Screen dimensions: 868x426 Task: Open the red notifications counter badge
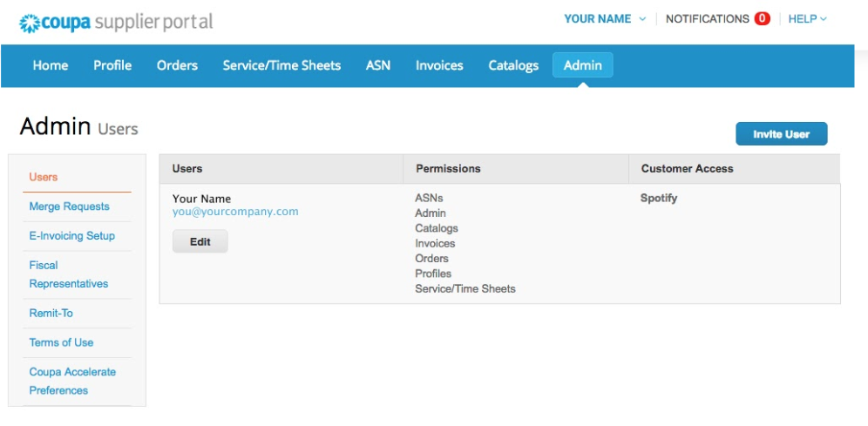(762, 18)
